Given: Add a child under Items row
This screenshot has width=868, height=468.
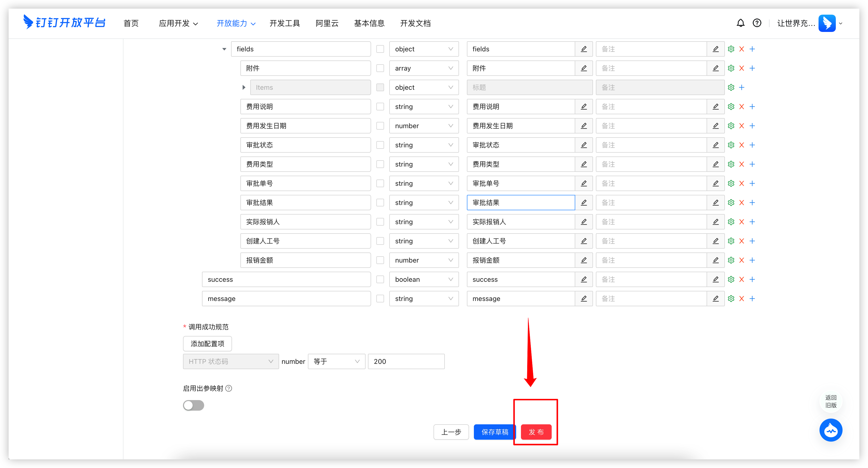Looking at the screenshot, I should pos(741,88).
